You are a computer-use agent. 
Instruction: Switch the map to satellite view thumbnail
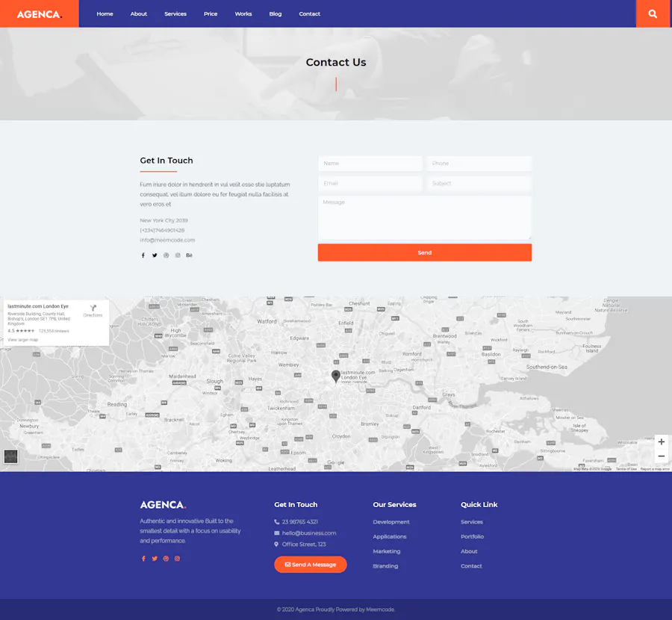coord(10,456)
